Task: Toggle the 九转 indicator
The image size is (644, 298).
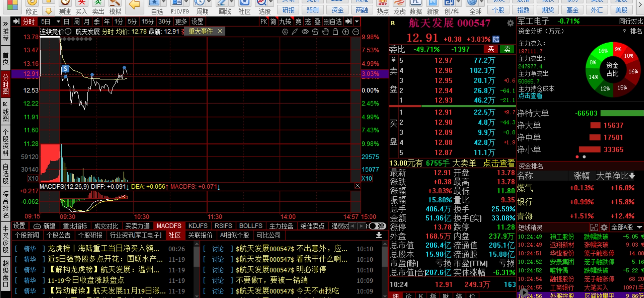Action: (x=285, y=22)
